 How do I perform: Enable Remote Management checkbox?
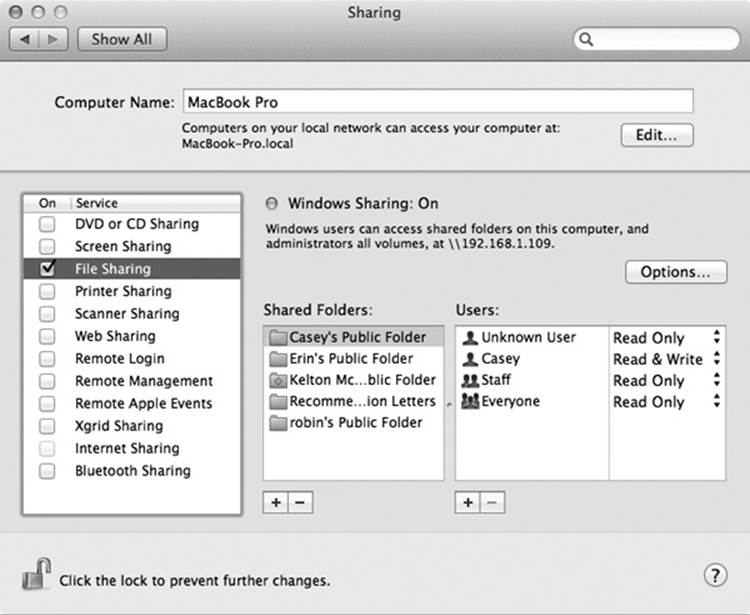[x=47, y=381]
